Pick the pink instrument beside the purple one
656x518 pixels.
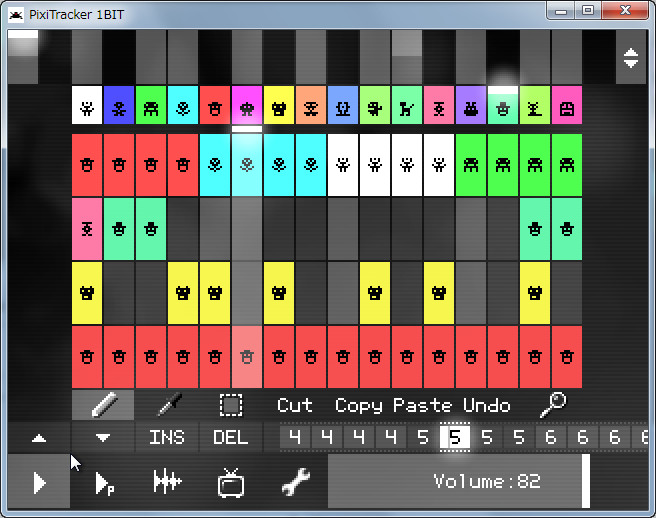(439, 105)
